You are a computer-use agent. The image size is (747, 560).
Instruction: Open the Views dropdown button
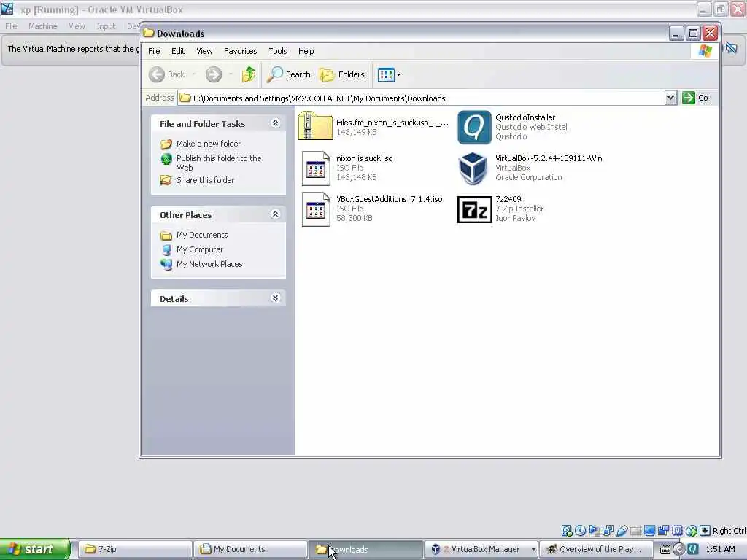click(x=390, y=74)
